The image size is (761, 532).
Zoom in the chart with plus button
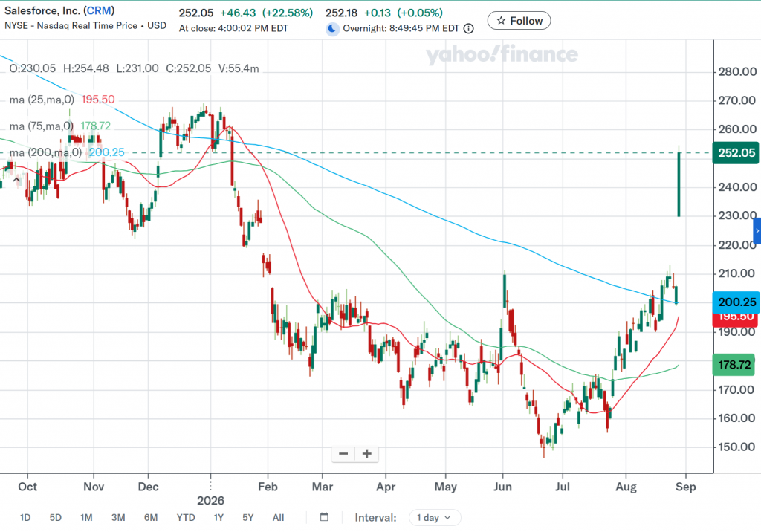pos(367,454)
